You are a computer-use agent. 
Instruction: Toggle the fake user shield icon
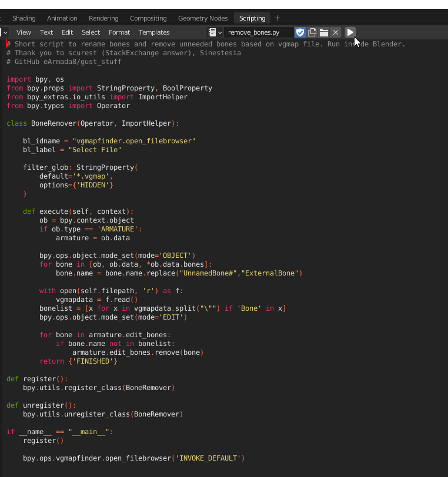pos(300,32)
